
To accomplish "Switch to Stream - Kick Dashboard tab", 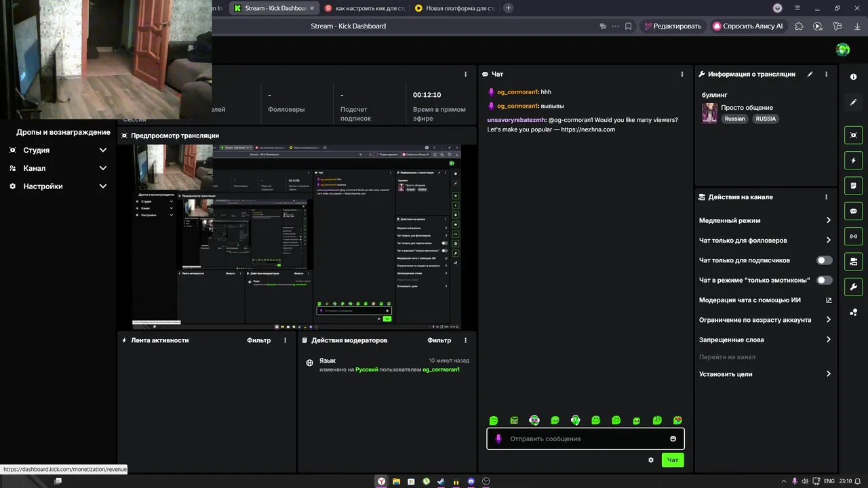I will [x=273, y=8].
